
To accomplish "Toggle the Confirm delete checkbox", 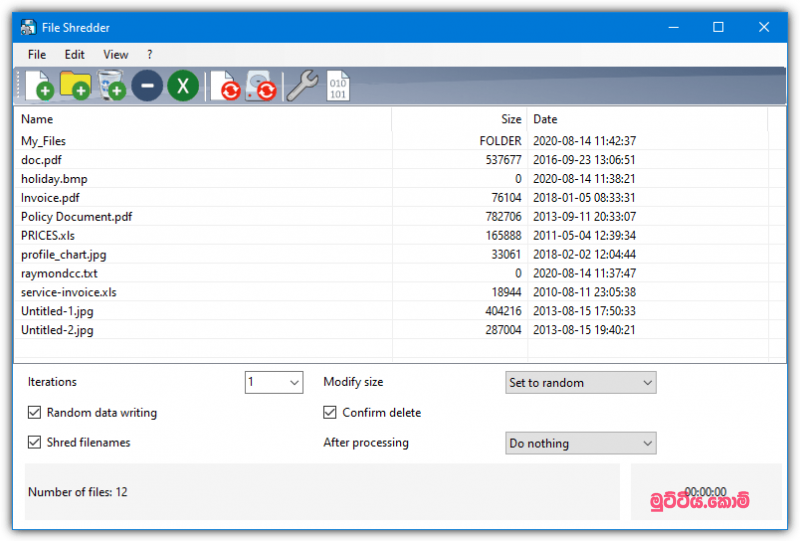I will pyautogui.click(x=330, y=412).
